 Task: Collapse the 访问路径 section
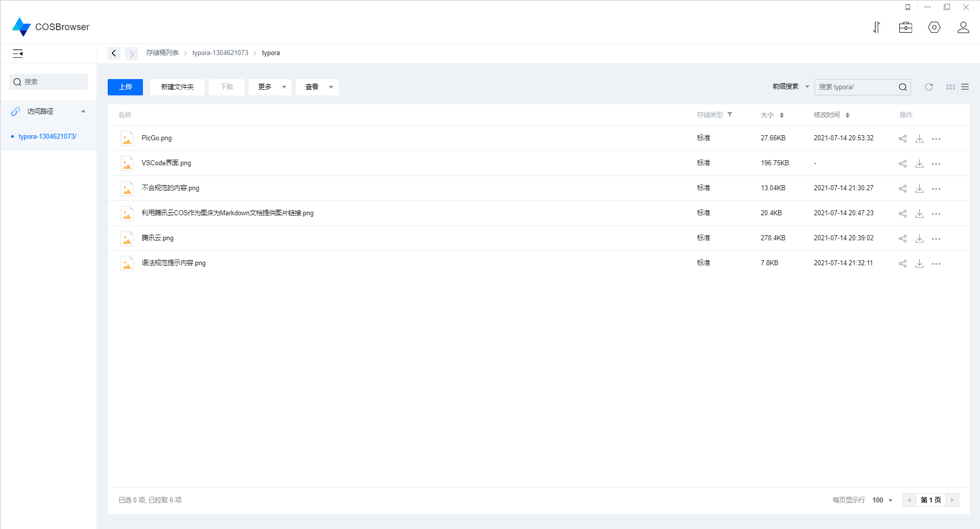pyautogui.click(x=83, y=111)
